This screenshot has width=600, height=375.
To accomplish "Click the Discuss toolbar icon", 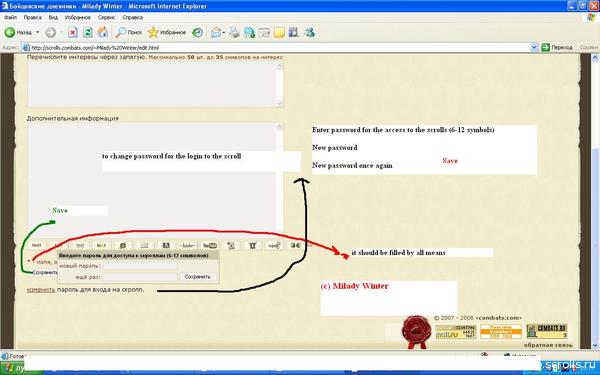I will 264,33.
